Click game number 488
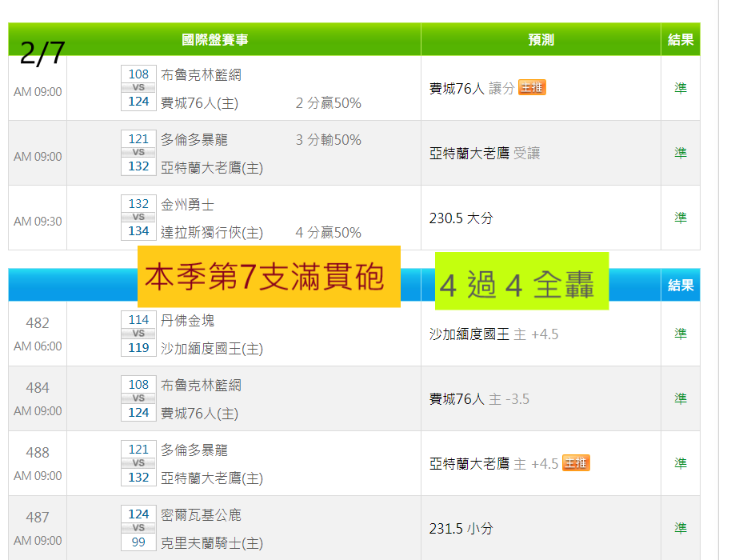 click(38, 452)
